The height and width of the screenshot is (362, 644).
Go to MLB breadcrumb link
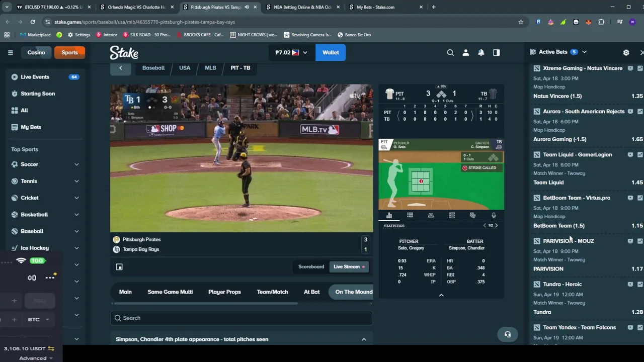click(210, 68)
